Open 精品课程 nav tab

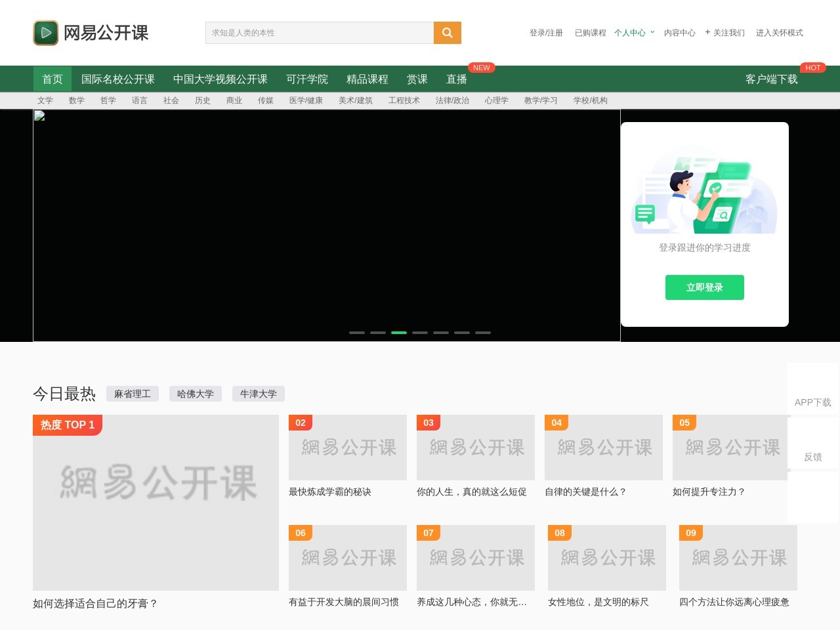(367, 79)
